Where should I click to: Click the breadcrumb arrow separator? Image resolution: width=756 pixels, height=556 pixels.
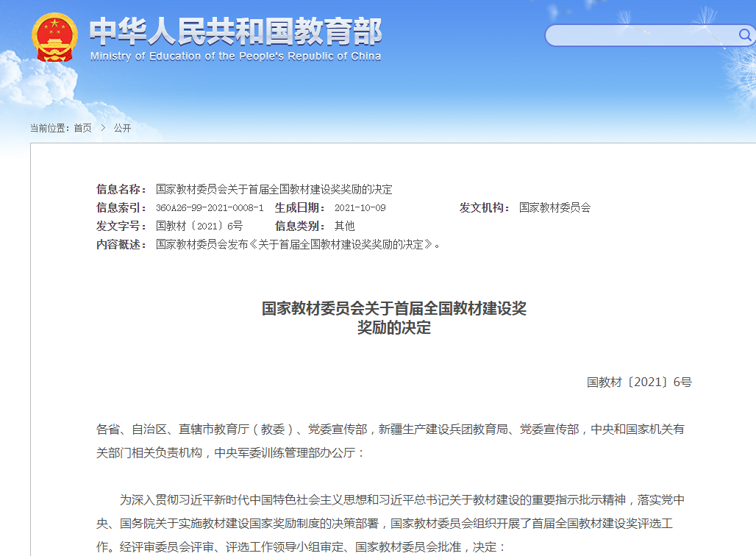click(103, 128)
